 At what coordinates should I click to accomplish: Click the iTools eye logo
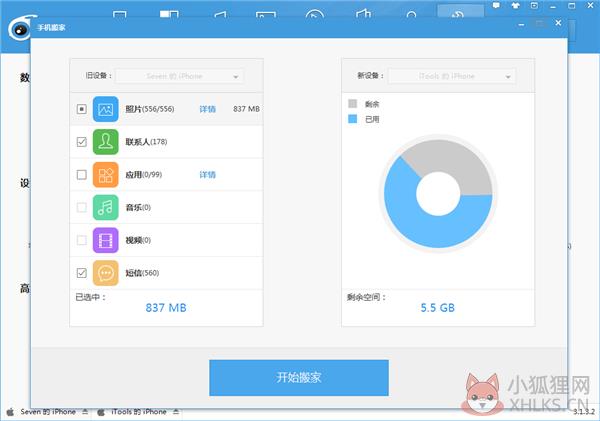click(19, 28)
